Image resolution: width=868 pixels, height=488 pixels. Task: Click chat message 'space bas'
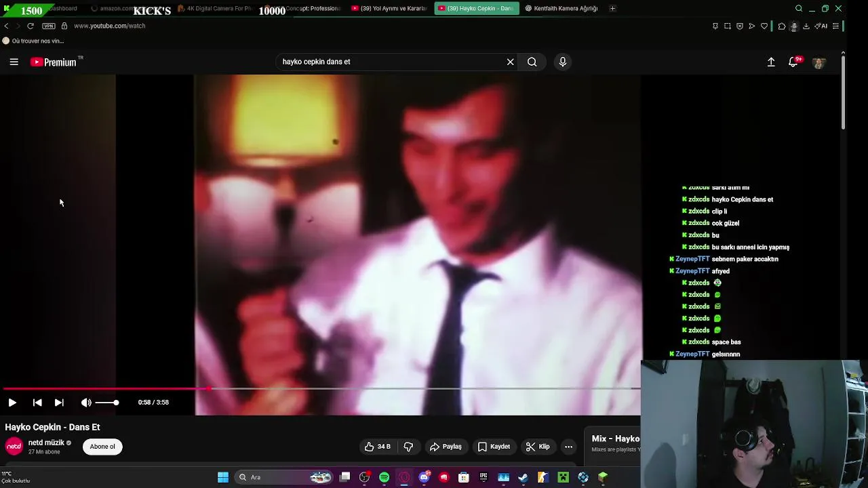click(726, 342)
